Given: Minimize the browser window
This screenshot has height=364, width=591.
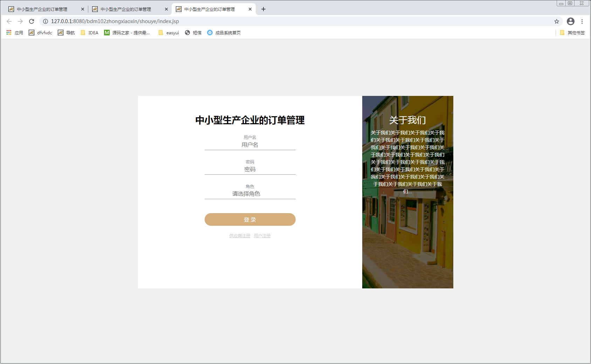Looking at the screenshot, I should pyautogui.click(x=561, y=3).
